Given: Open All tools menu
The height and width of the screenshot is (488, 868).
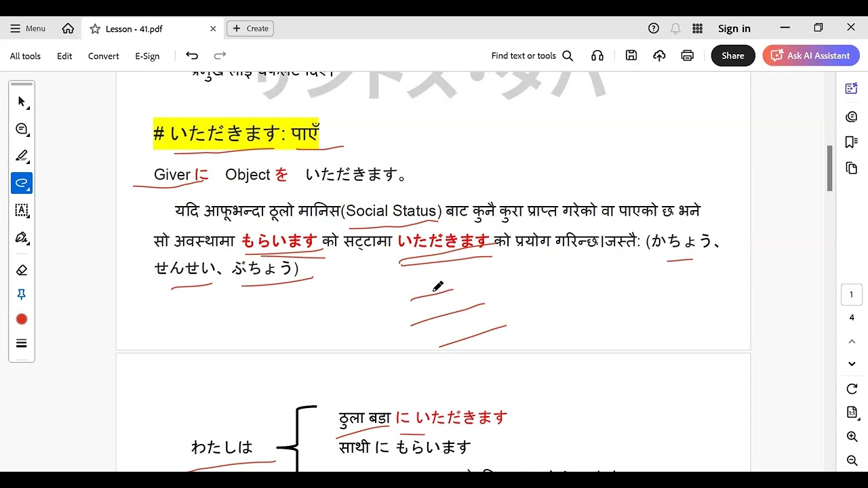Looking at the screenshot, I should coord(25,56).
